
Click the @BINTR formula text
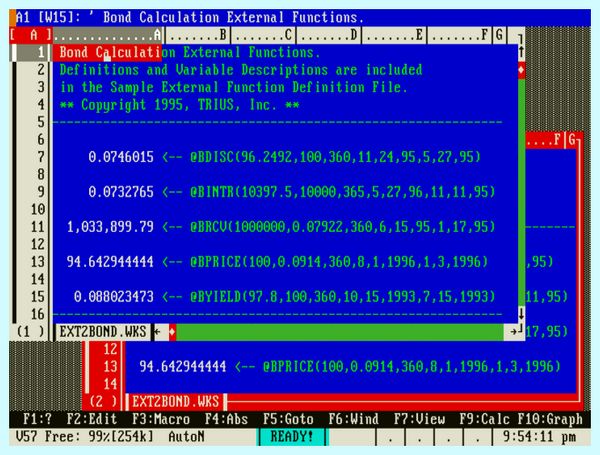click(342, 192)
